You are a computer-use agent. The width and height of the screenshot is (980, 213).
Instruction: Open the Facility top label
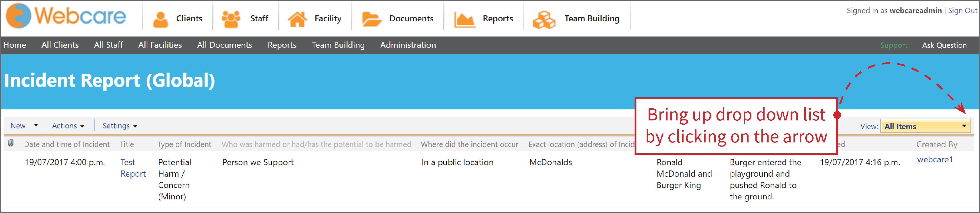328,19
